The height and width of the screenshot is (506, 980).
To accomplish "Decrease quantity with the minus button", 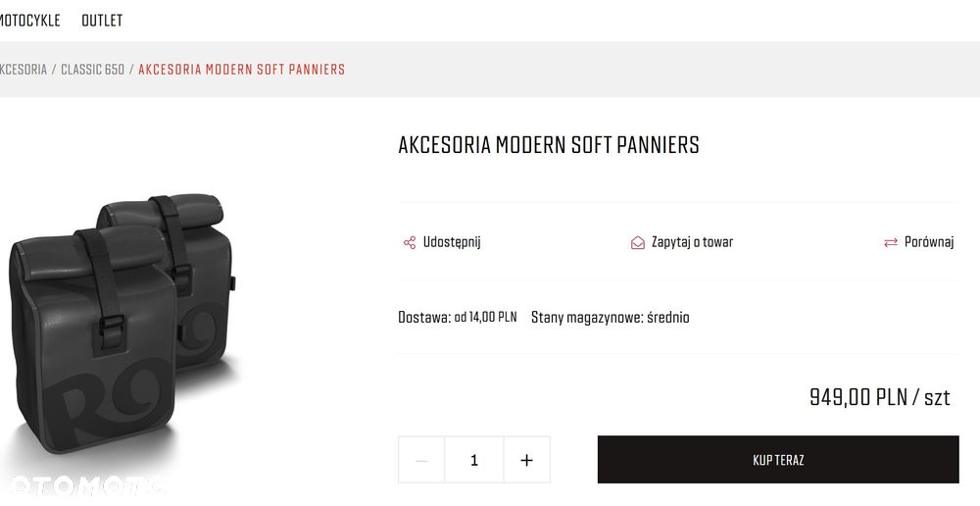I will [421, 460].
